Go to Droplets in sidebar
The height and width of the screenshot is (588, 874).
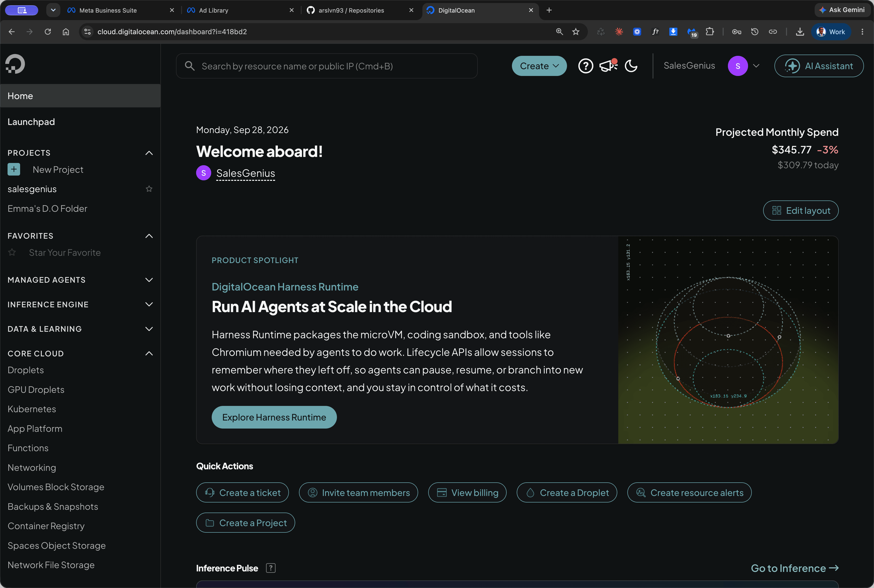pyautogui.click(x=26, y=370)
